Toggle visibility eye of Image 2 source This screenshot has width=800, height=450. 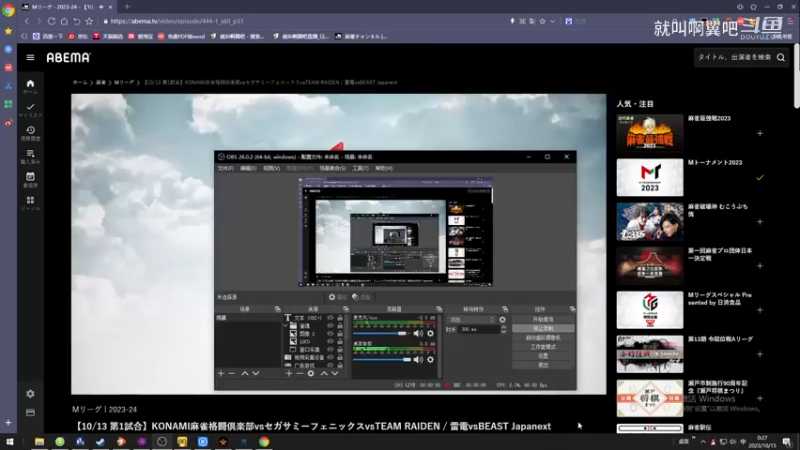330,334
